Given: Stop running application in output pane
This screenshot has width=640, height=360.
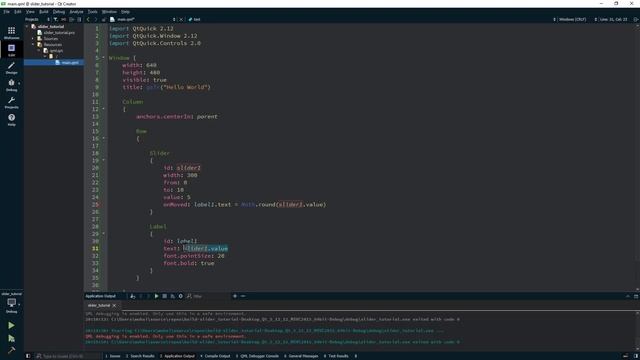Looking at the screenshot, I should [164, 296].
